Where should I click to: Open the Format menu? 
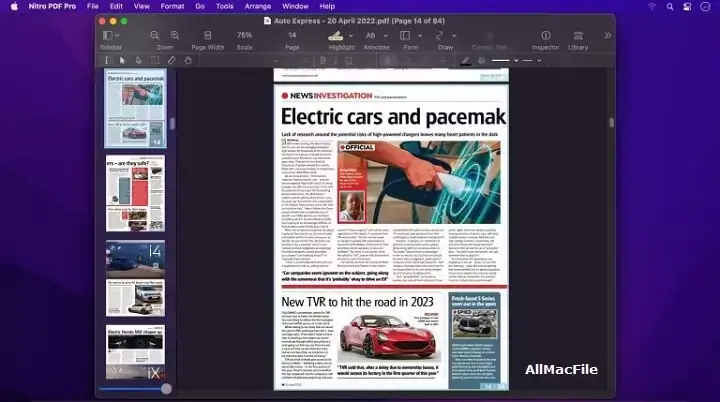(172, 6)
